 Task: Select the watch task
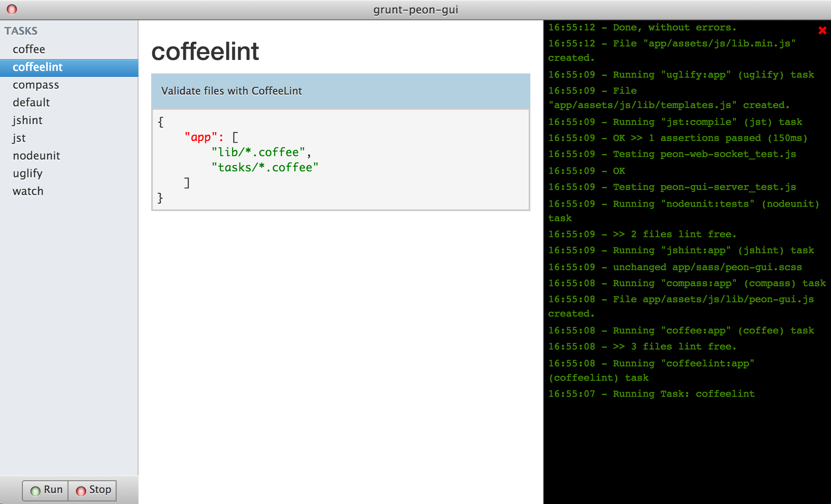point(69,191)
